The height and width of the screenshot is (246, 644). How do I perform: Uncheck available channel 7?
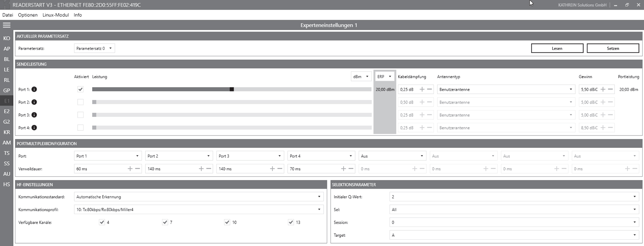click(165, 222)
